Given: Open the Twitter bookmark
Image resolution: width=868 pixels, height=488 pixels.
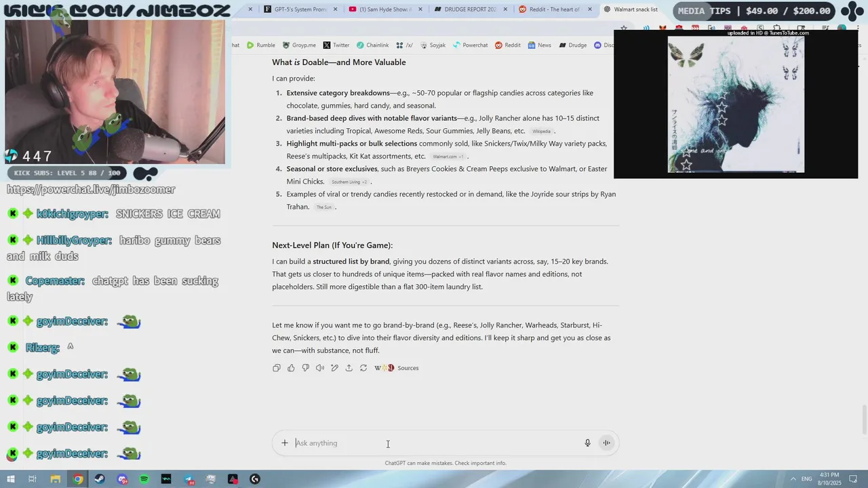Looking at the screenshot, I should (336, 45).
